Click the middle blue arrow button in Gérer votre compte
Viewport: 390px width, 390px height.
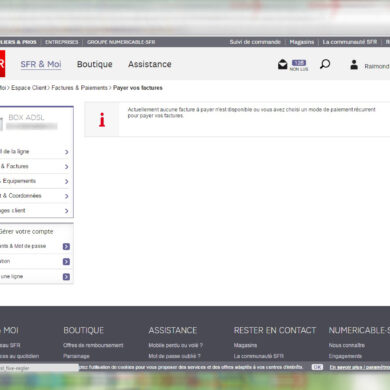pos(66,262)
